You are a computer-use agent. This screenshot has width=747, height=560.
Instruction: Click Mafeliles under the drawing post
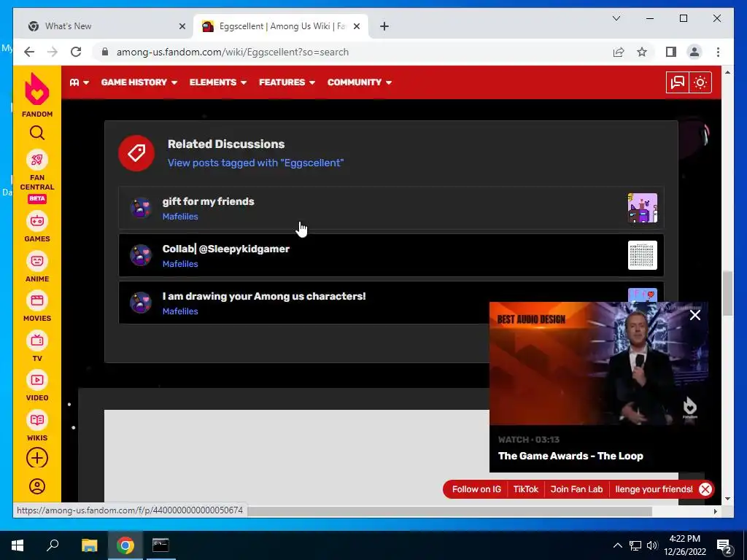pyautogui.click(x=180, y=311)
